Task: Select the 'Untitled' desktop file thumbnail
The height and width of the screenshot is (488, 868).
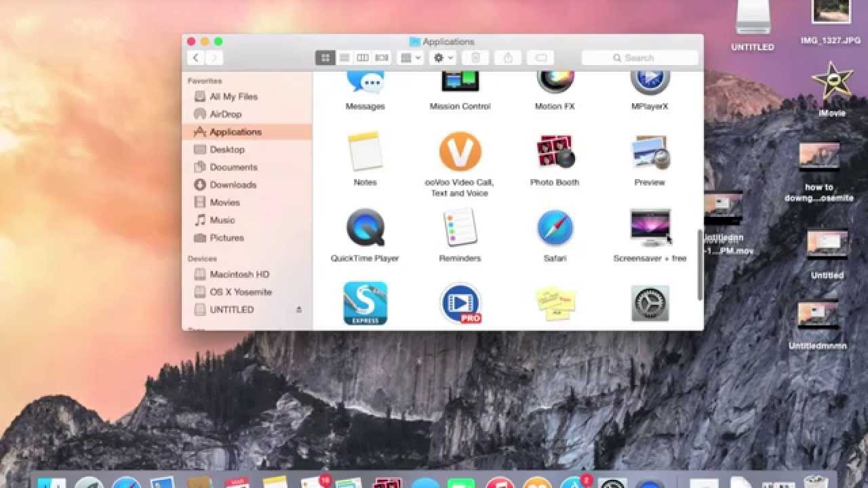Action: tap(827, 243)
